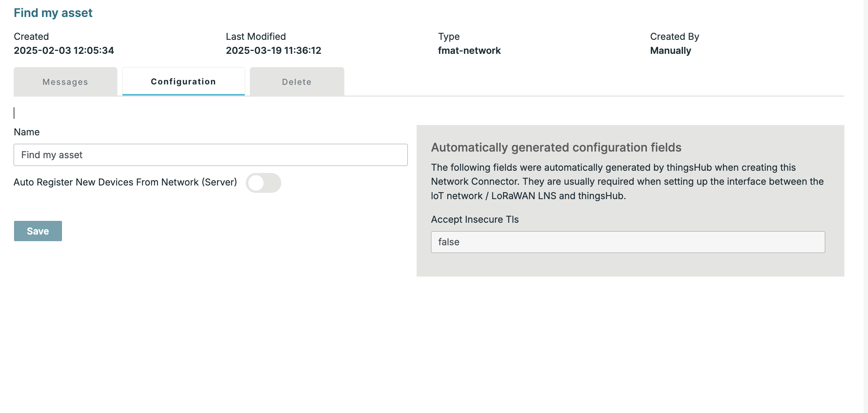
Task: Click the Name input field
Action: (x=210, y=155)
